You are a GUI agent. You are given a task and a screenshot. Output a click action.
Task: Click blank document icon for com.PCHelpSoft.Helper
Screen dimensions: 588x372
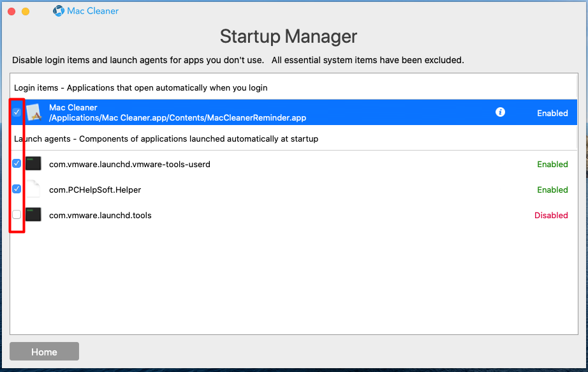pos(33,189)
